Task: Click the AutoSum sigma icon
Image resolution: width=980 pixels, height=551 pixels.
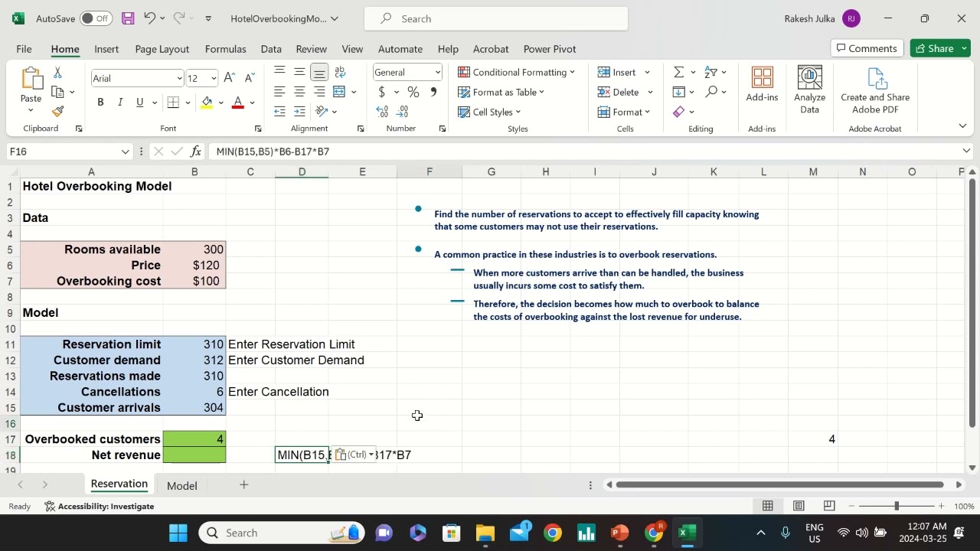Action: [x=678, y=72]
